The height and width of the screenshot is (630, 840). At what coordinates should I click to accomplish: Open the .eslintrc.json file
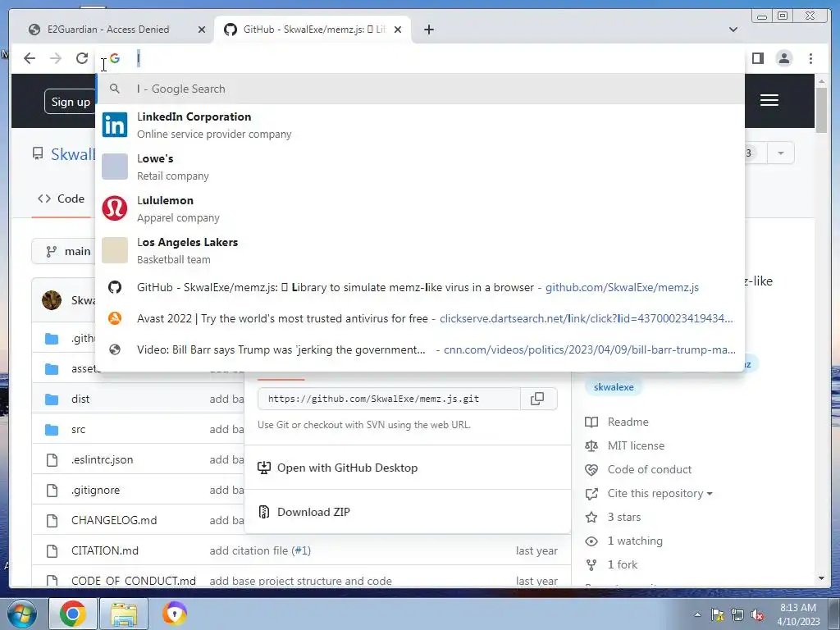click(103, 459)
